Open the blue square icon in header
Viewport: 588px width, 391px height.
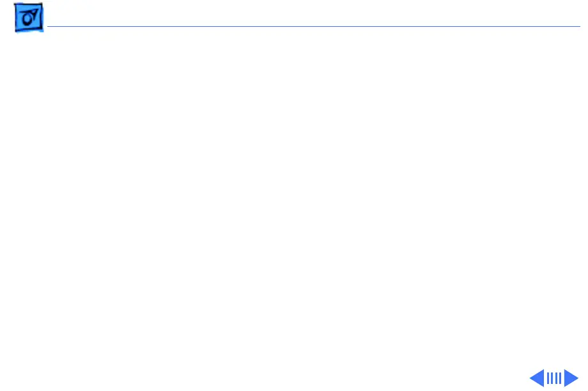[29, 17]
